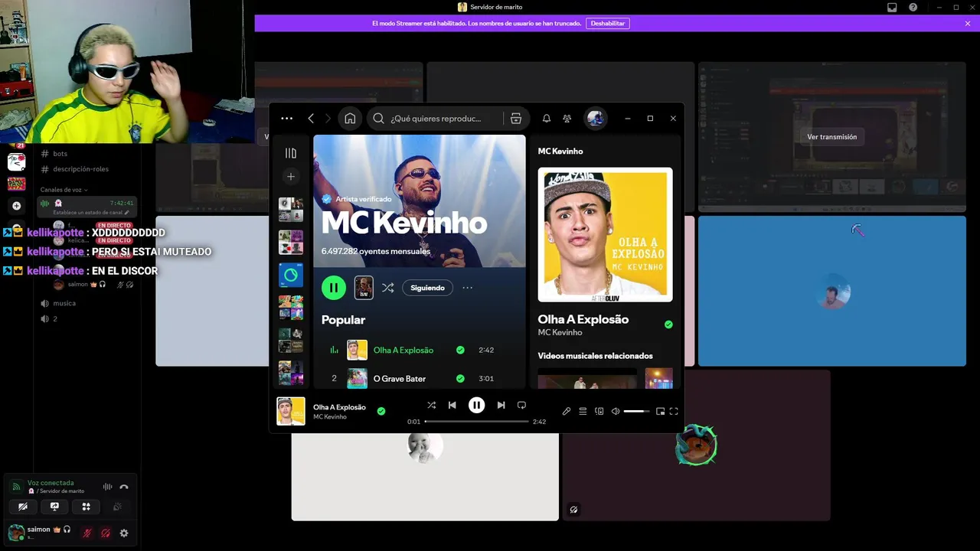
Task: Open more options dots on artist page
Action: [x=468, y=288]
